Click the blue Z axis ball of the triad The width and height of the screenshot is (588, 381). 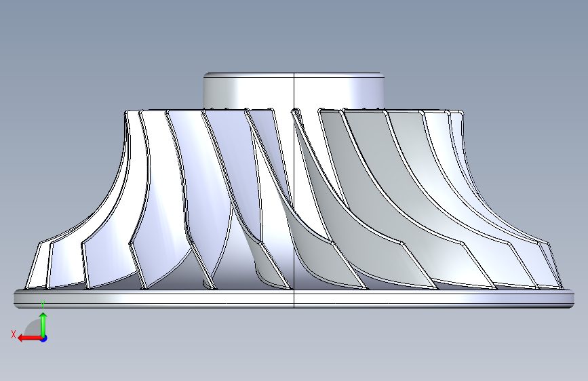point(44,338)
